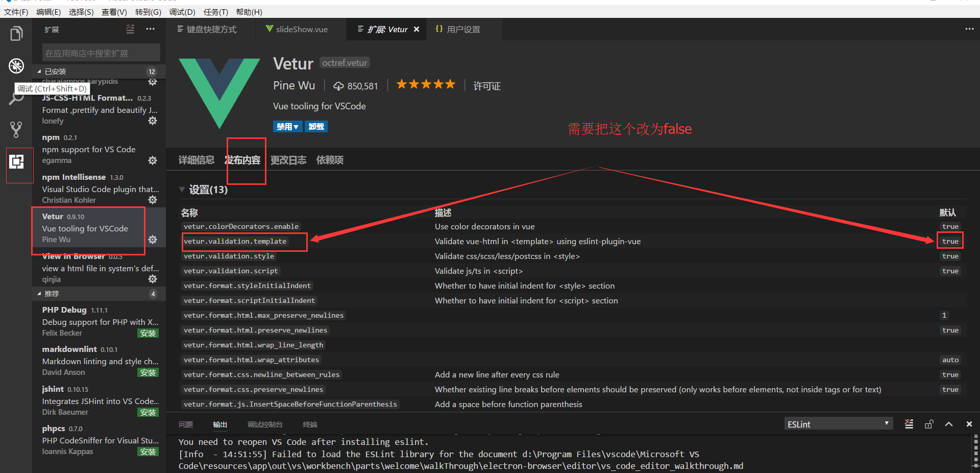Open gear menu for JS-CSS-HTML Formatter
Screen dimensions: 980x473
click(152, 121)
